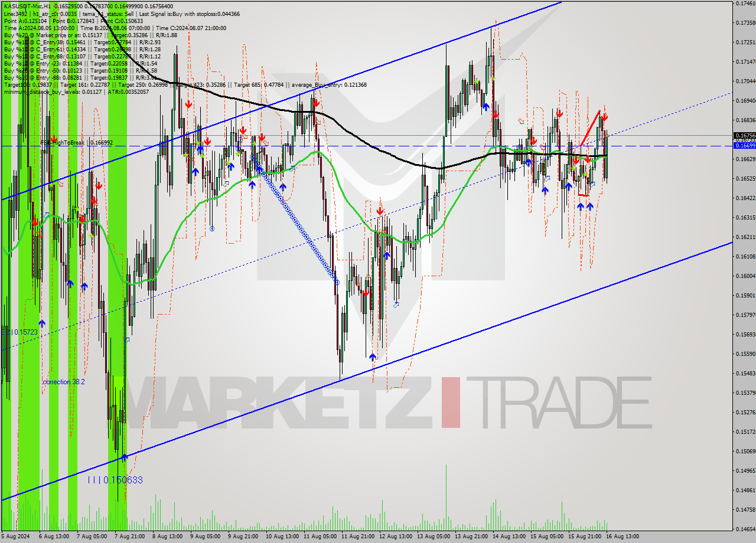Click the 'correction 38.2' label
Viewport: 756px width, 543px height.
[x=64, y=382]
